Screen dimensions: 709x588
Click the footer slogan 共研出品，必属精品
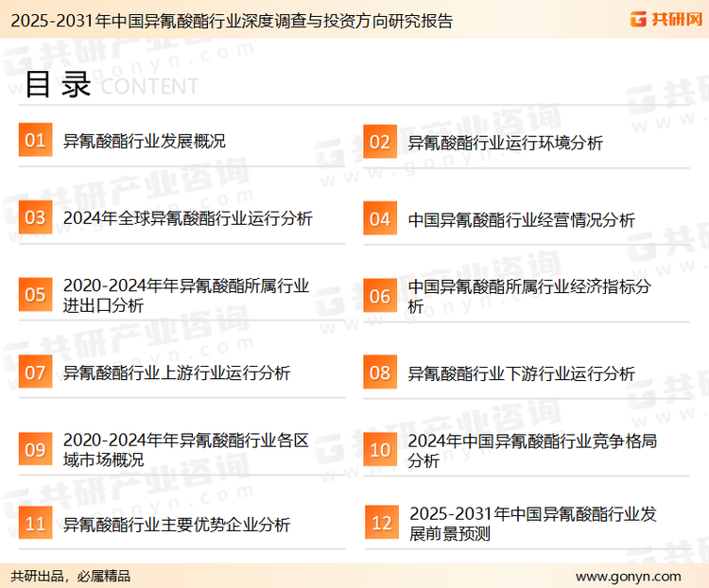[71, 577]
